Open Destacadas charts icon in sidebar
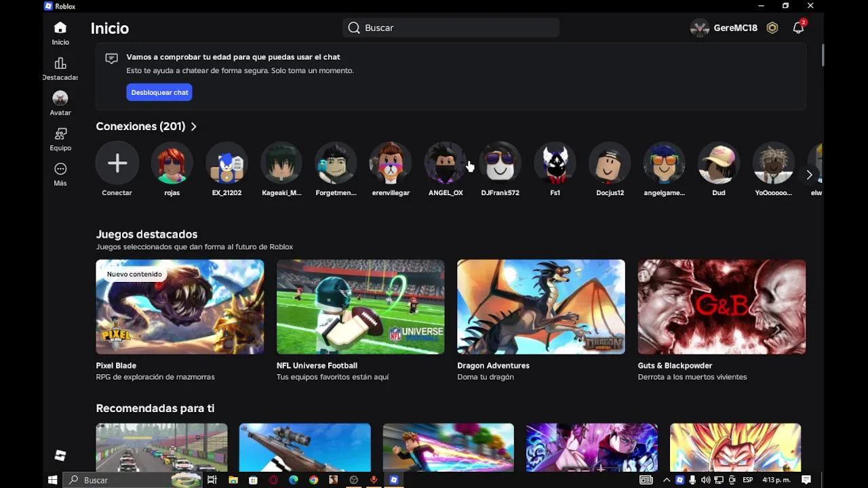Image resolution: width=868 pixels, height=488 pixels. [60, 63]
